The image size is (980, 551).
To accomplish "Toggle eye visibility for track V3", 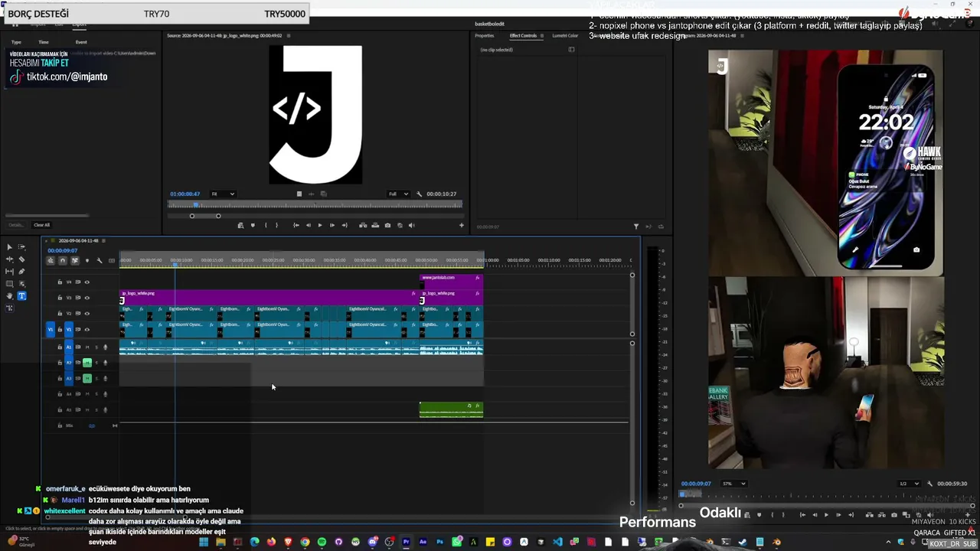I will (x=87, y=298).
